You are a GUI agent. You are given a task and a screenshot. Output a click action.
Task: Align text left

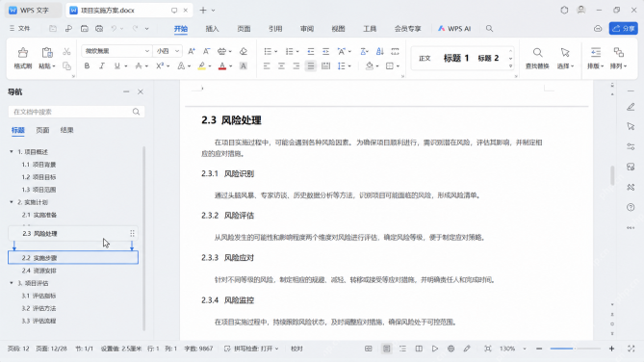[x=267, y=65]
